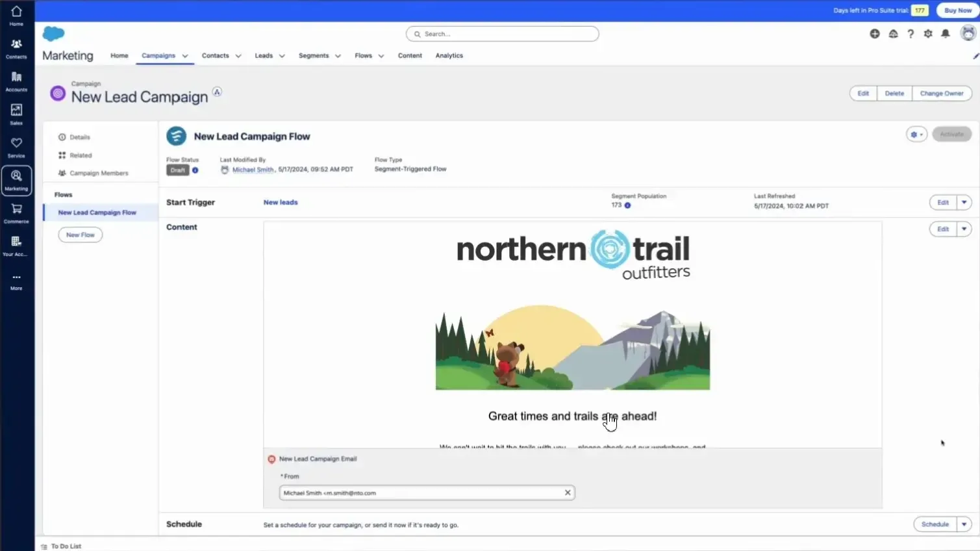The width and height of the screenshot is (980, 551).
Task: Open Service in the left sidebar
Action: (16, 147)
